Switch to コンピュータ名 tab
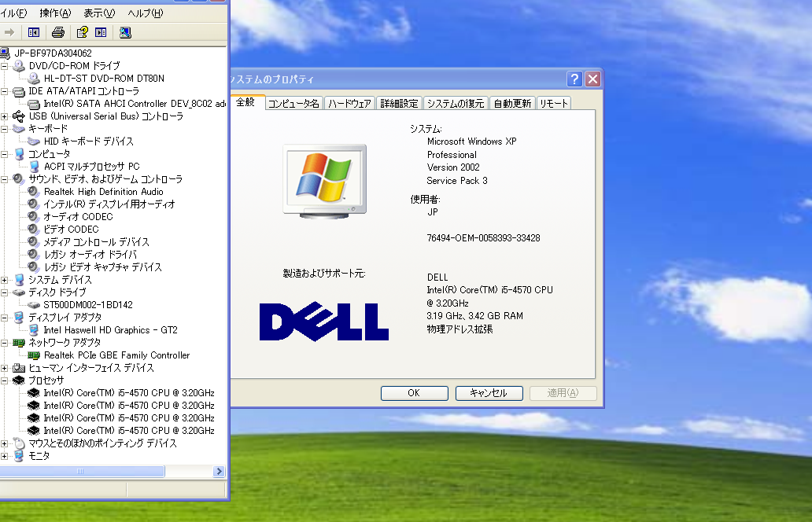The width and height of the screenshot is (812, 522). coord(293,104)
